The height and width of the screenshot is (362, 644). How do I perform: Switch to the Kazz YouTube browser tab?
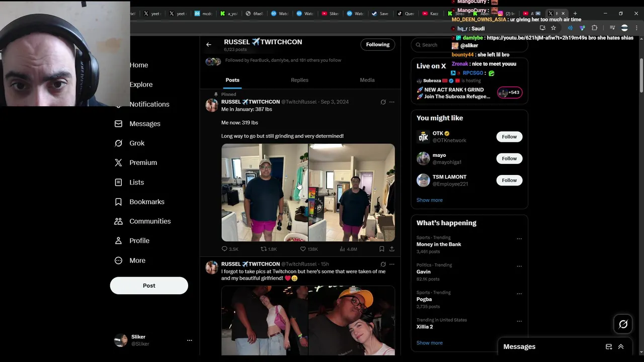click(x=431, y=14)
